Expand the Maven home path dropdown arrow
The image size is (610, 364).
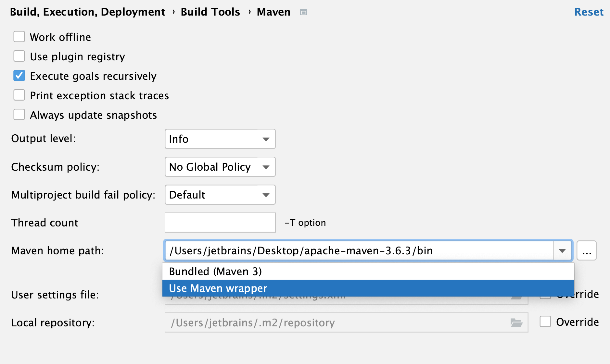pyautogui.click(x=562, y=250)
